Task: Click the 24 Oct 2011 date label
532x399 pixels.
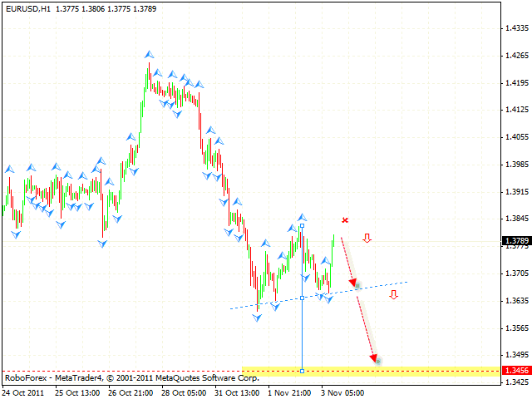Action: point(24,392)
